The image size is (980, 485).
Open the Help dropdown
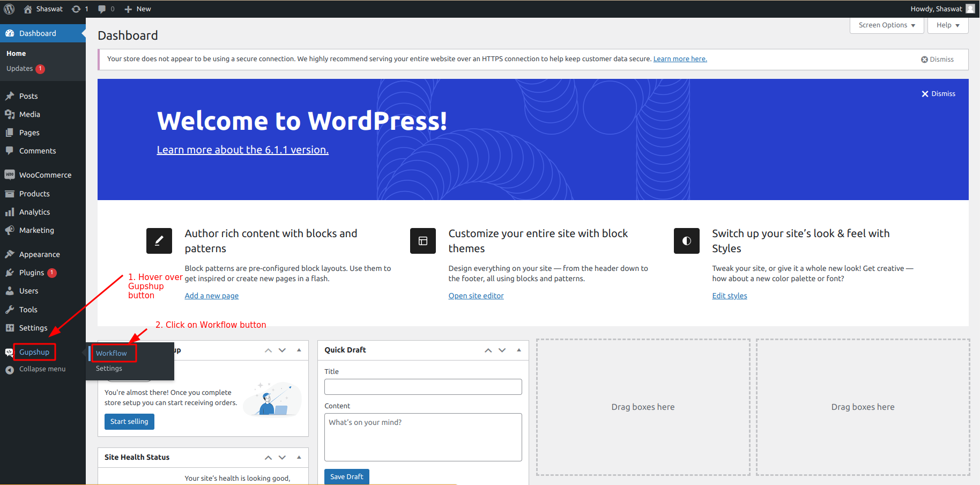[x=948, y=25]
